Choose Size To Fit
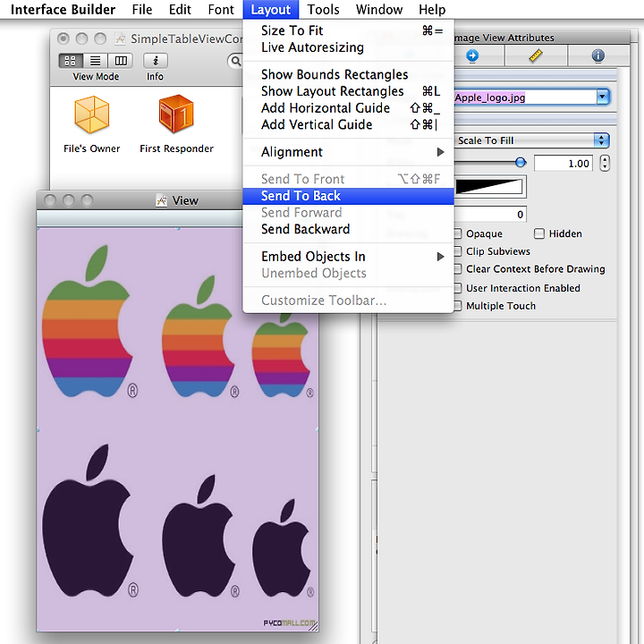The image size is (644, 644). [x=348, y=30]
